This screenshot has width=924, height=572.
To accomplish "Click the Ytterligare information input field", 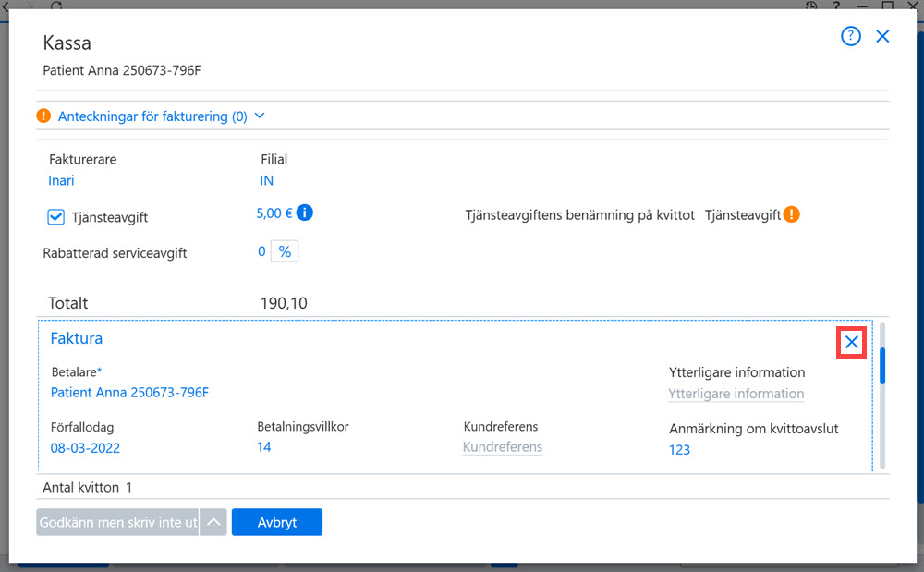I will 736,394.
